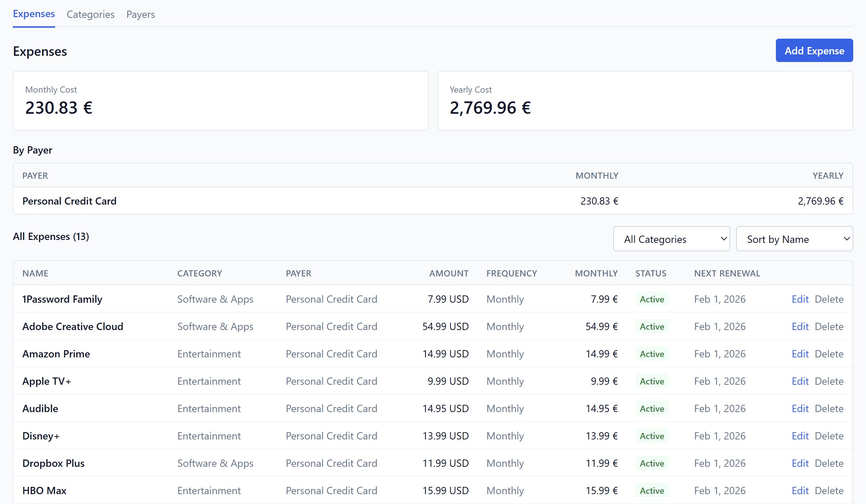Delete the Amazon Prime expense

pyautogui.click(x=829, y=353)
